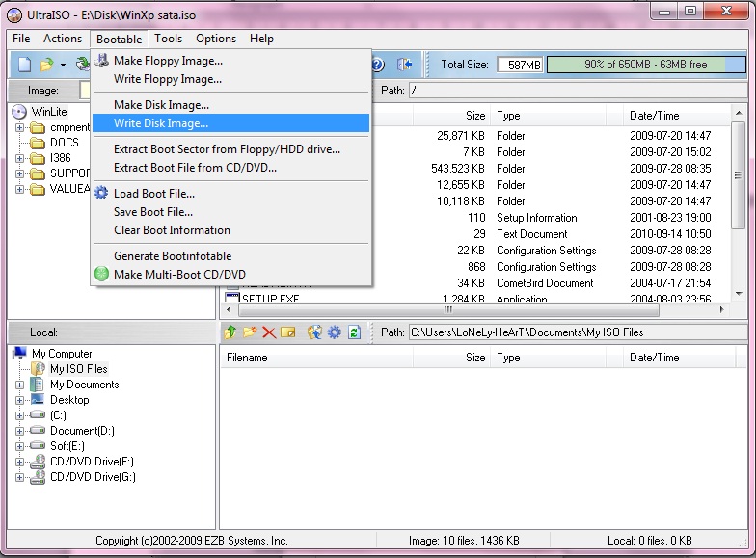Click the capacity bar showing 90% of 650MB
This screenshot has width=756, height=558.
646,65
